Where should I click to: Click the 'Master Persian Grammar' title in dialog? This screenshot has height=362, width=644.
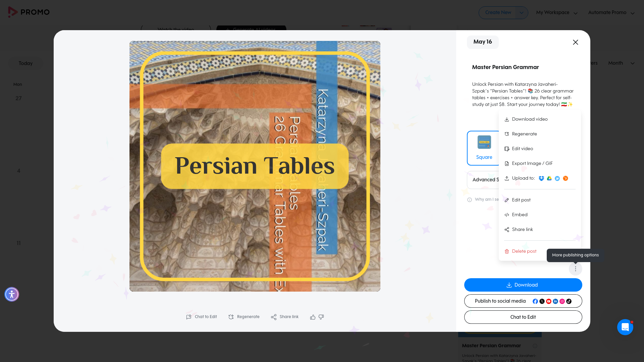505,67
